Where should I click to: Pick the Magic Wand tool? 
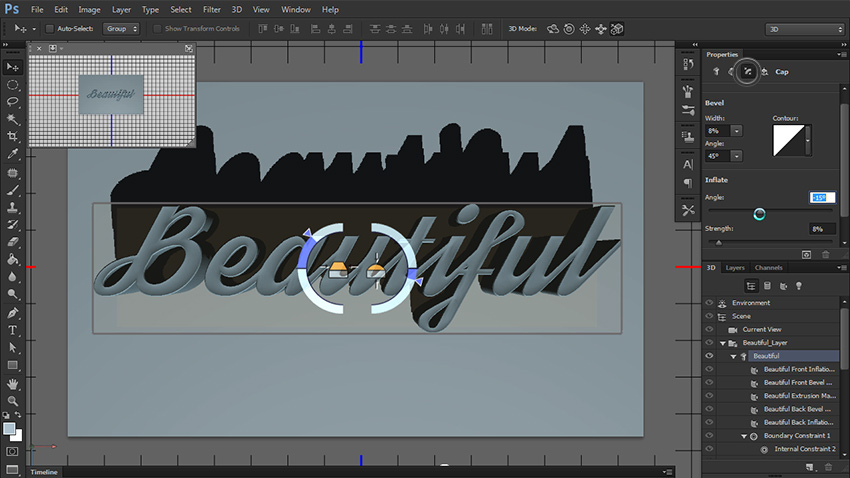pyautogui.click(x=13, y=118)
